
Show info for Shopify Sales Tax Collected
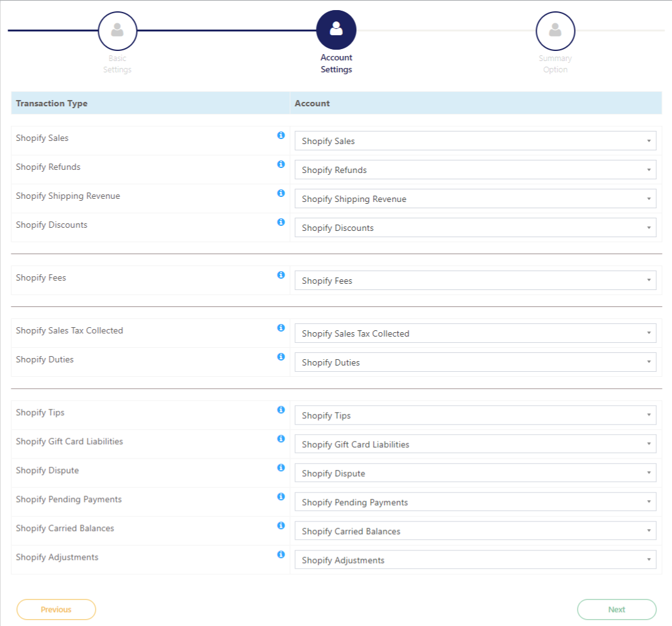(x=281, y=328)
